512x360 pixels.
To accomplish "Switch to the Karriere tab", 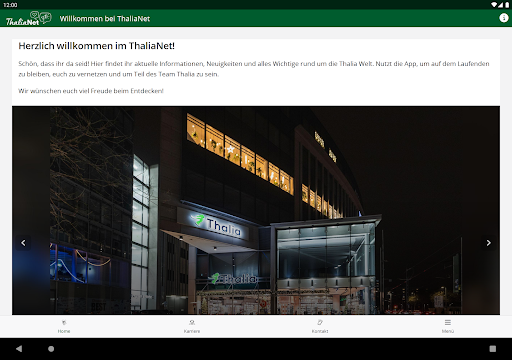I will pos(192,326).
